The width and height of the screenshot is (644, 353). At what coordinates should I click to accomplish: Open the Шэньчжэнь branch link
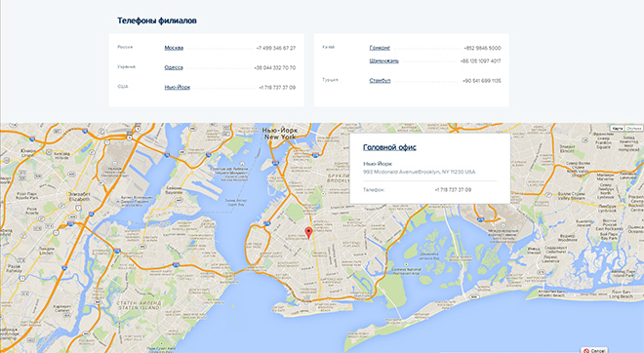[x=383, y=61]
